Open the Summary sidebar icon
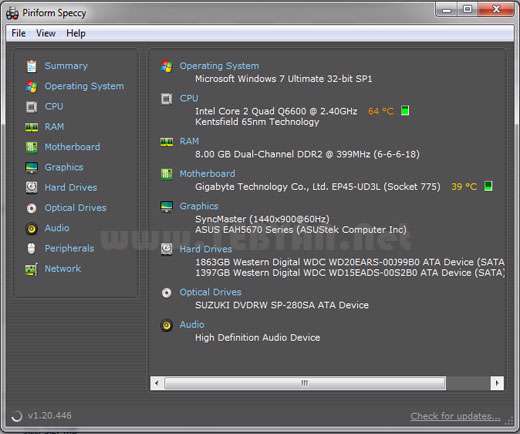520x434 pixels. [x=32, y=66]
